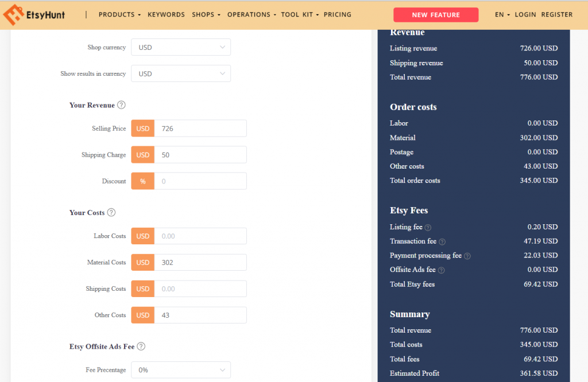The height and width of the screenshot is (382, 588).
Task: Open the Shop currency dropdown
Action: (x=181, y=48)
